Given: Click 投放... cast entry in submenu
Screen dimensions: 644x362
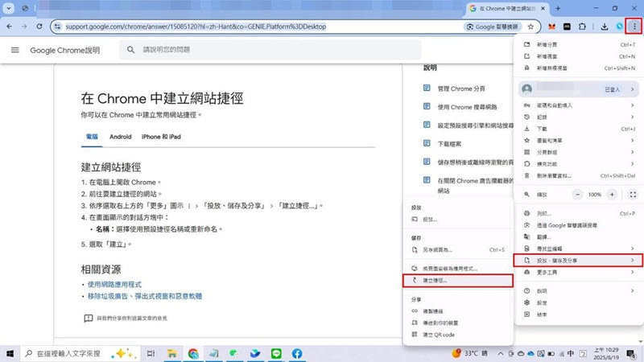Looking at the screenshot, I should 458,220.
